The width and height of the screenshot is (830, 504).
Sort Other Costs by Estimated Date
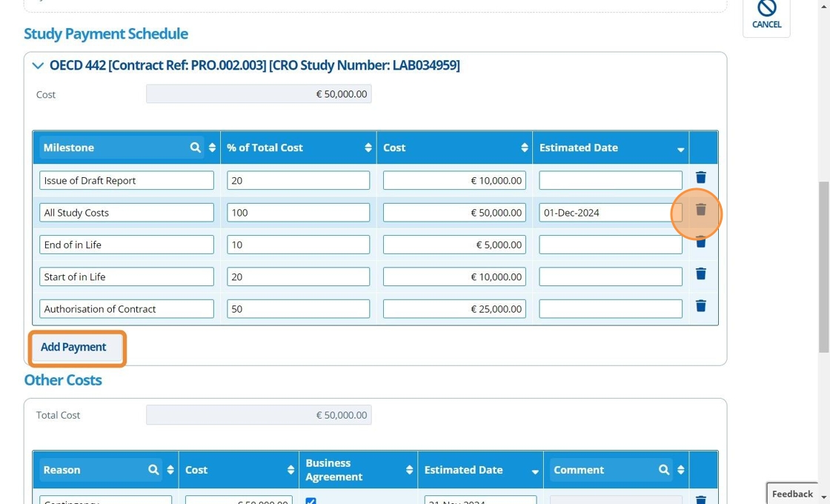click(534, 471)
